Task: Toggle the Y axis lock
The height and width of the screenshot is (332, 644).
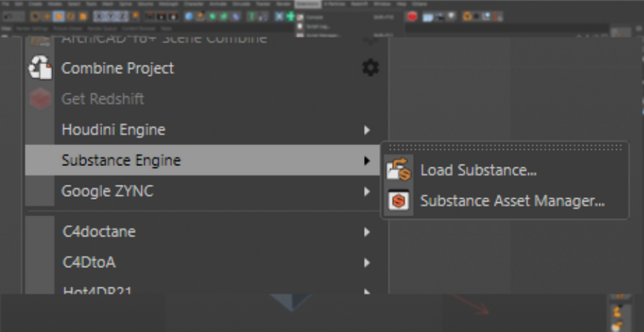Action: click(111, 16)
